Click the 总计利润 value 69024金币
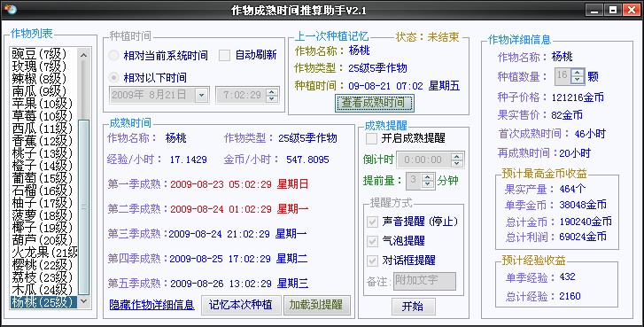Image resolution: width=644 pixels, height=327 pixels. 583,237
